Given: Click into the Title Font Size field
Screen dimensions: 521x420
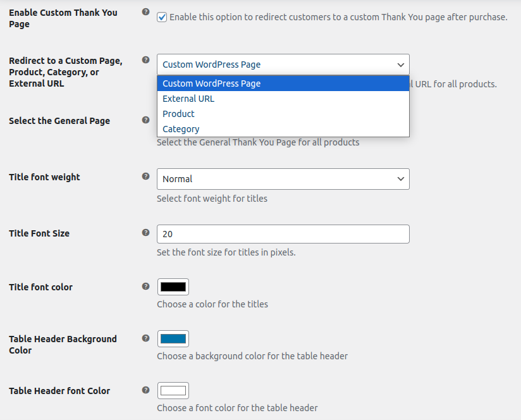Looking at the screenshot, I should coord(283,234).
